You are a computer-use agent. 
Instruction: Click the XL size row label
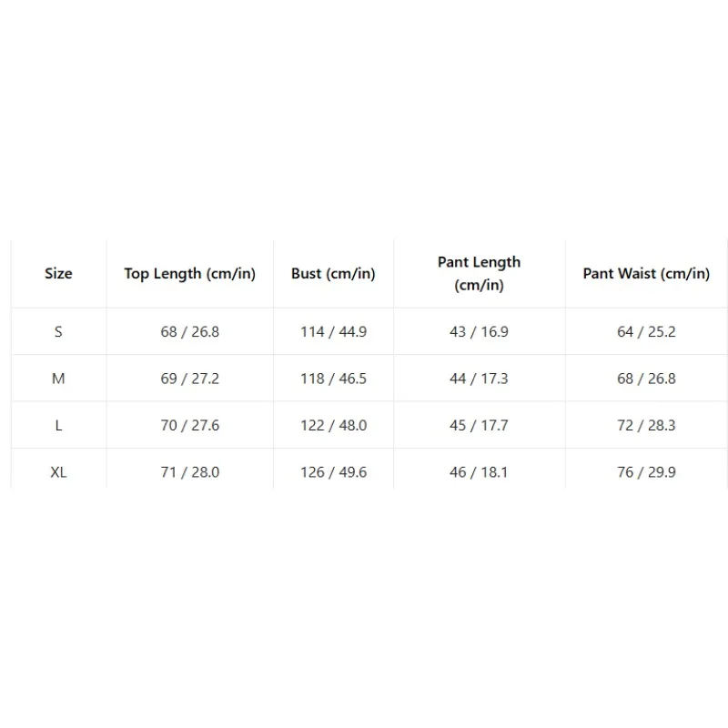[x=58, y=472]
